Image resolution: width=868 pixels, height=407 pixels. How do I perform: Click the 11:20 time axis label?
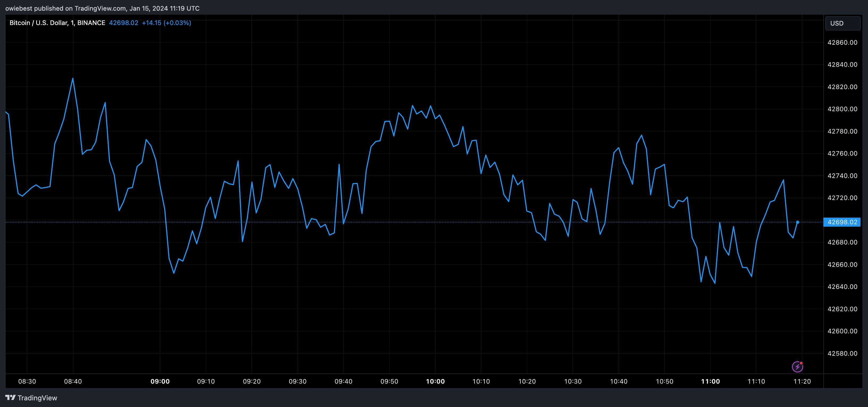802,381
